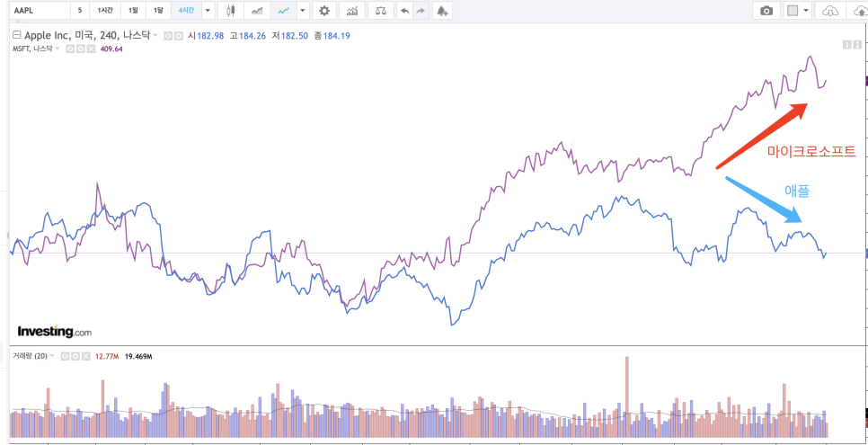Select the 1달 interval
The height and width of the screenshot is (445, 868).
(158, 11)
